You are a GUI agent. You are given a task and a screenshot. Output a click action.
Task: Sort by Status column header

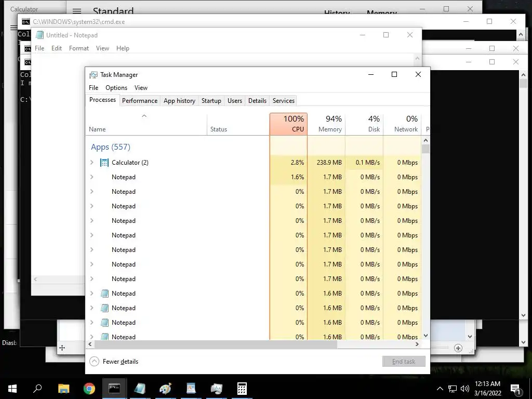point(238,124)
